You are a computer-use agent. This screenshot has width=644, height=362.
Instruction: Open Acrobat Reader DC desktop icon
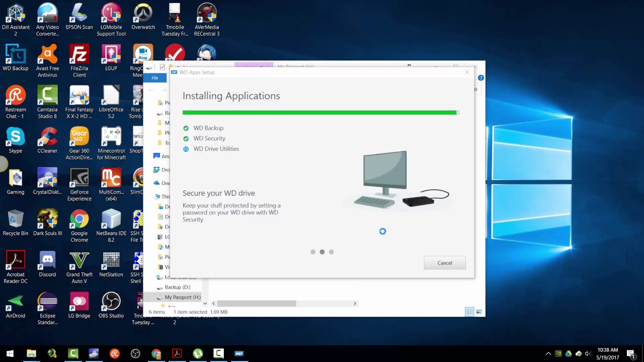point(16,267)
